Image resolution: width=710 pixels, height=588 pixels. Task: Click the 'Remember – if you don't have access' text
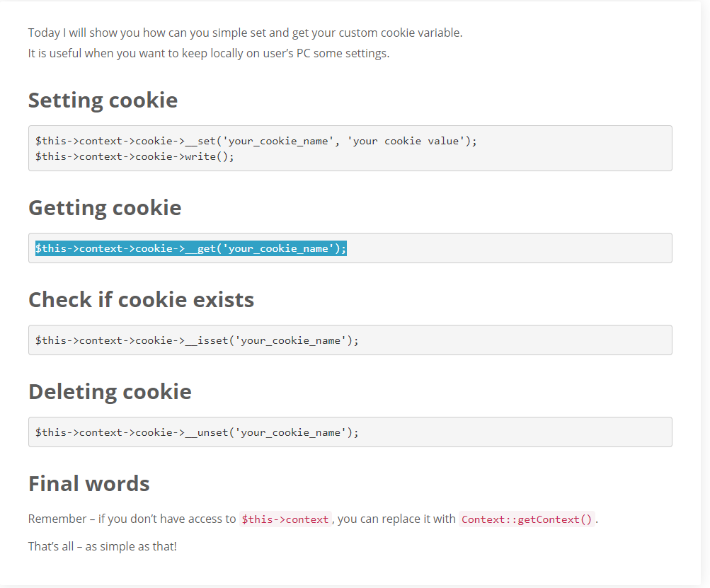132,519
